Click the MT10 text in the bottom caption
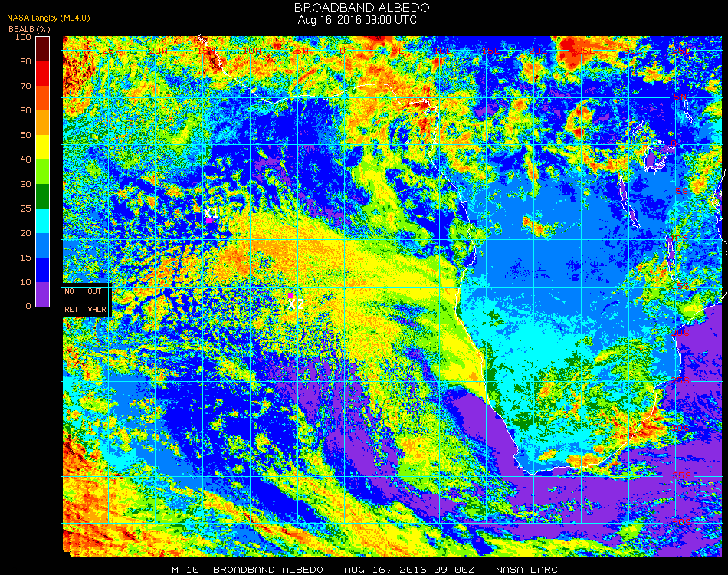Viewport: 728px width, 575px height. click(x=185, y=570)
